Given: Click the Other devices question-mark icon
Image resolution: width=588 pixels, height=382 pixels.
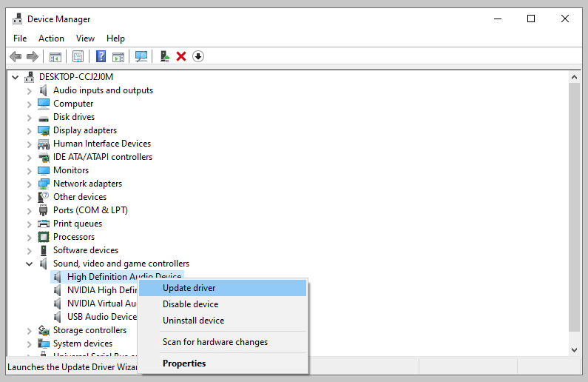Looking at the screenshot, I should coord(44,197).
